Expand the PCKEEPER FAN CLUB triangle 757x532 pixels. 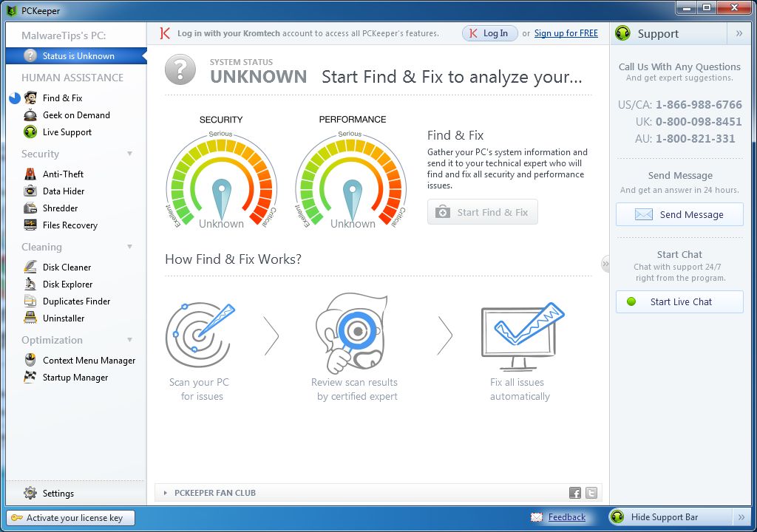pos(165,493)
